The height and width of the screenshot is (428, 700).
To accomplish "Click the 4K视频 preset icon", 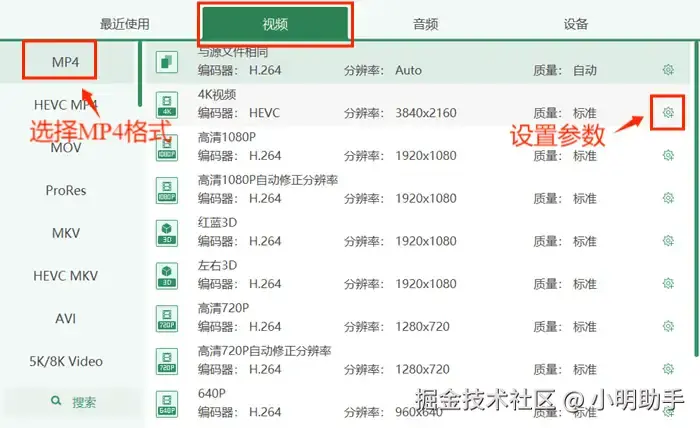I will click(x=167, y=105).
